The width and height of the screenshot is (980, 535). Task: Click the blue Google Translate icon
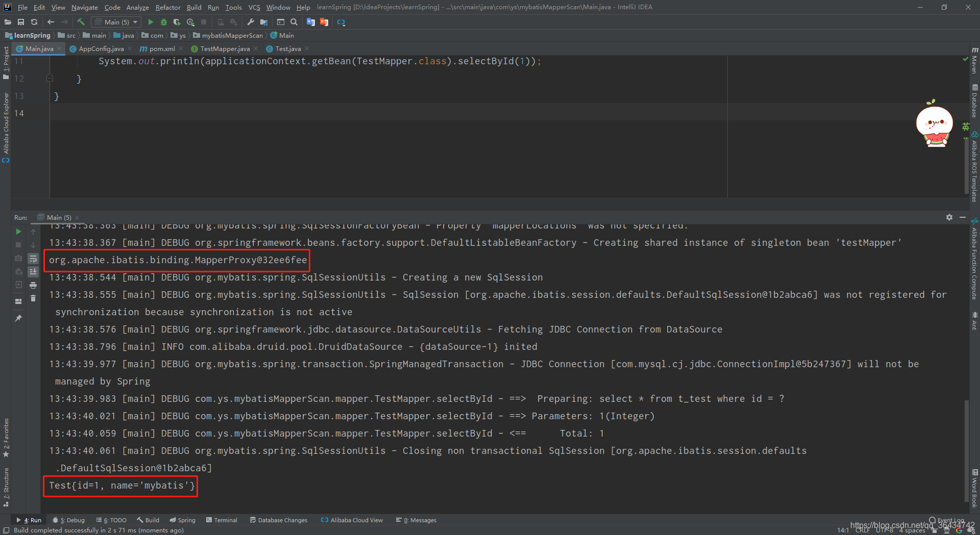point(311,22)
